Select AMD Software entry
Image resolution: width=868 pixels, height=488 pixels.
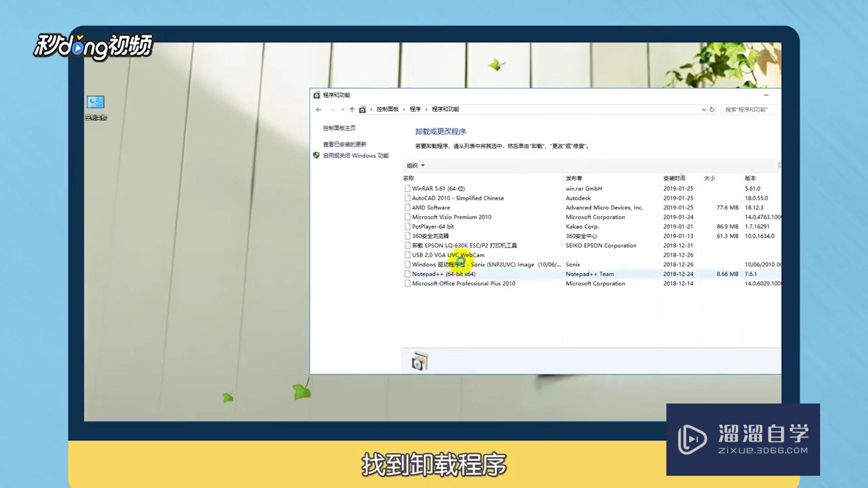591,207
